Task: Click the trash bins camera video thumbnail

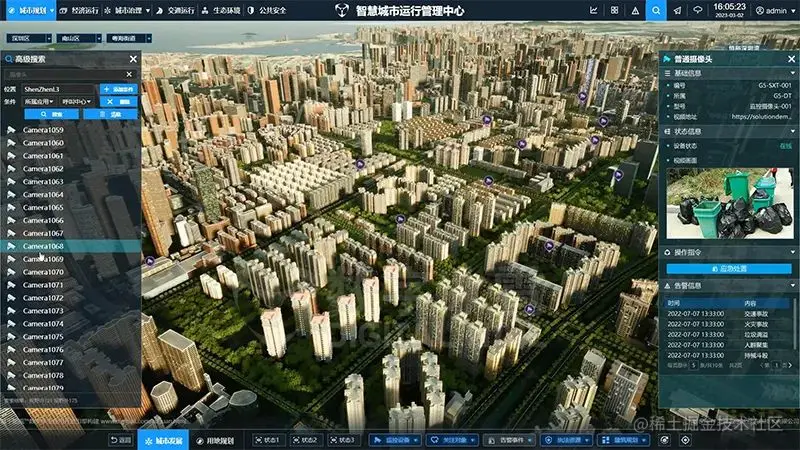Action: pos(730,204)
